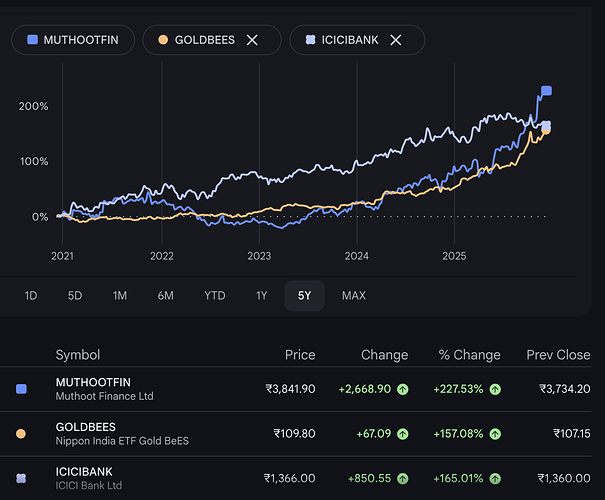This screenshot has width=605, height=500.
Task: Sort table by Prev Close column header
Action: coord(558,355)
